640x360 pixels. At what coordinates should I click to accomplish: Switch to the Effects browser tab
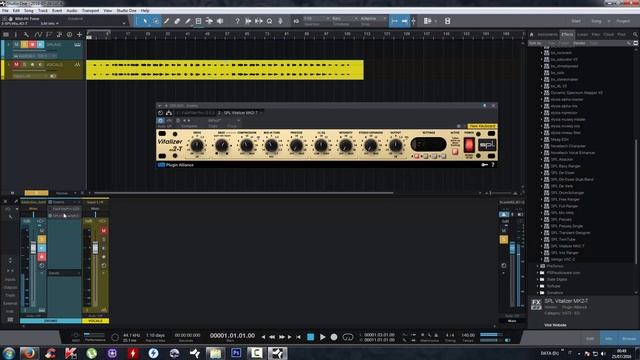[567, 35]
